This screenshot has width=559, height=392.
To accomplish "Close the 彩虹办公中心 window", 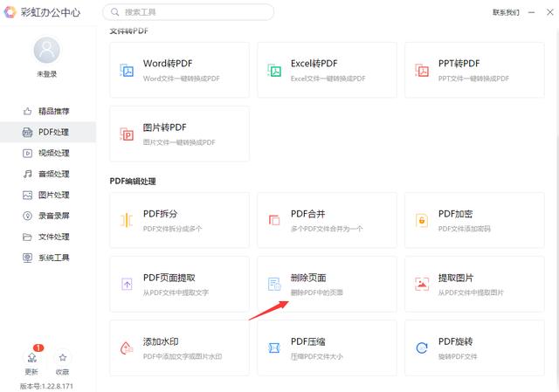I will (550, 12).
